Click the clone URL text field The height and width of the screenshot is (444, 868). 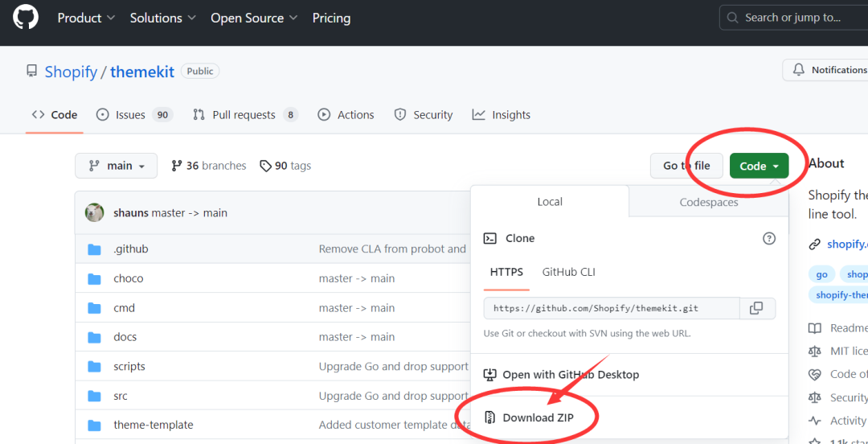pyautogui.click(x=612, y=308)
